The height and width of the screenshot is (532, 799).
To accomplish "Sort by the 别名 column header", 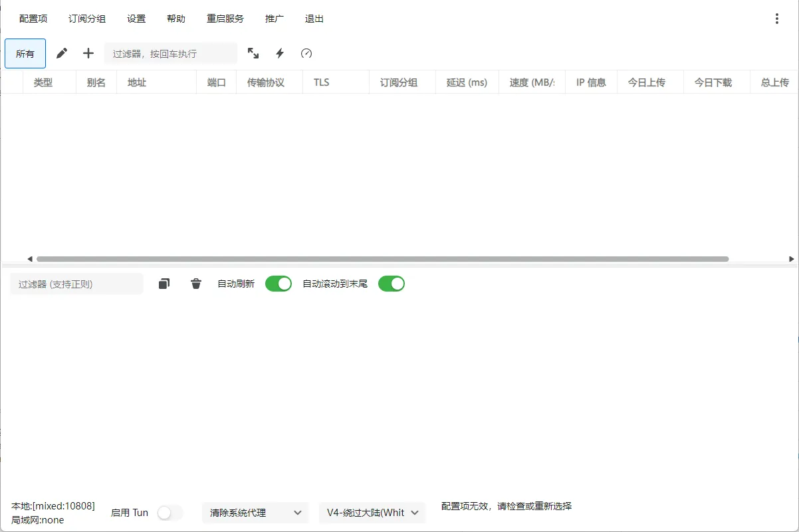I will (x=96, y=82).
